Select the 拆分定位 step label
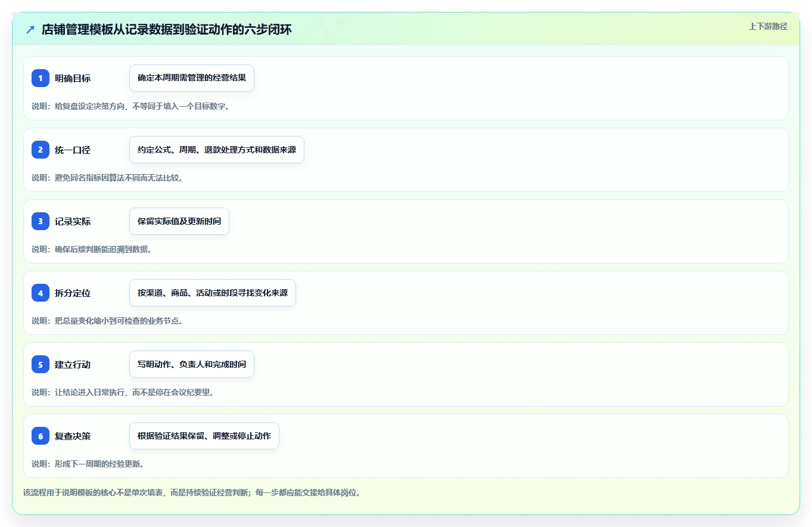 [73, 293]
